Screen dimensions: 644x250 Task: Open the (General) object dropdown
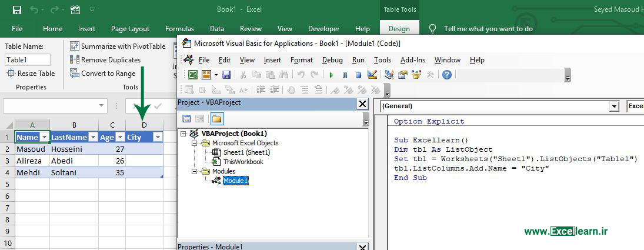coord(614,106)
